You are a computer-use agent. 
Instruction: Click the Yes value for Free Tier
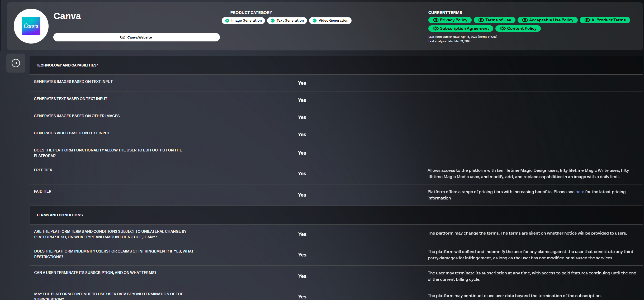pos(302,174)
